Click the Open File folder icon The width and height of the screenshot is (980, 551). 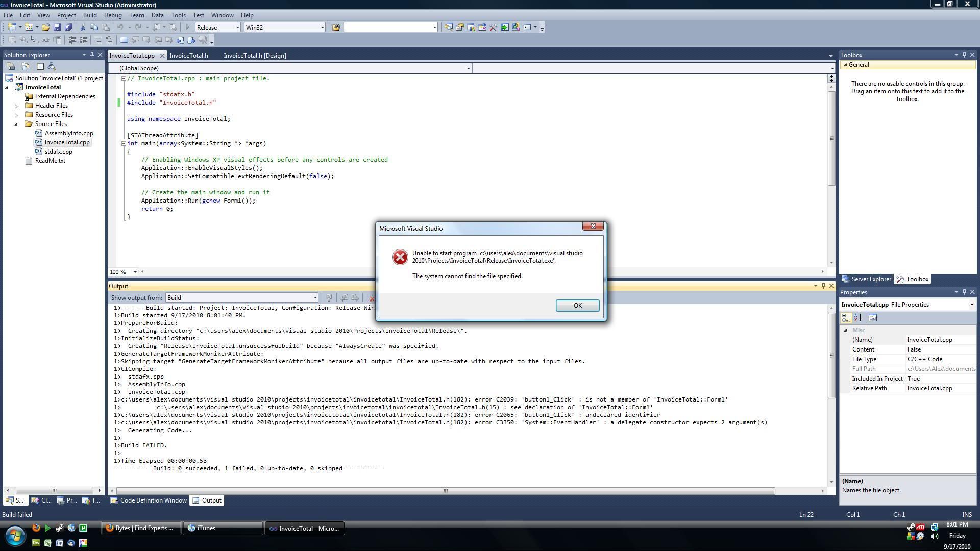coord(46,28)
